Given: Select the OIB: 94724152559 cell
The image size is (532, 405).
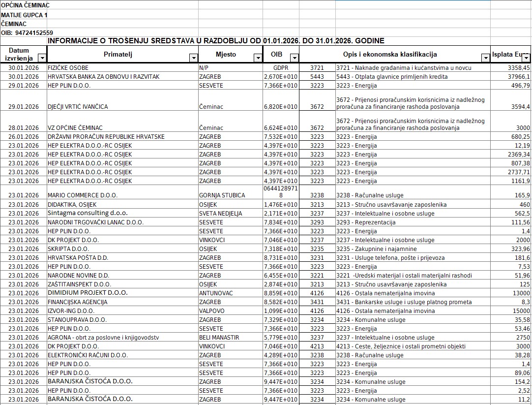Looking at the screenshot, I should click(27, 32).
